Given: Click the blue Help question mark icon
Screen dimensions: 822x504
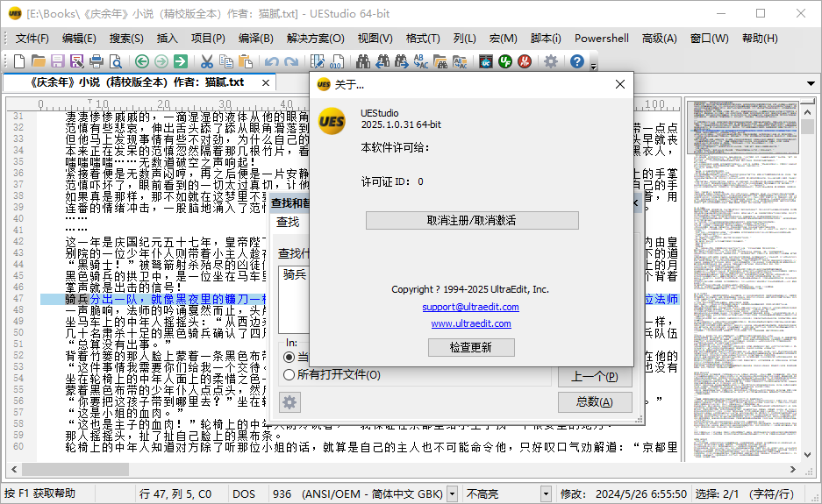Looking at the screenshot, I should 577,61.
